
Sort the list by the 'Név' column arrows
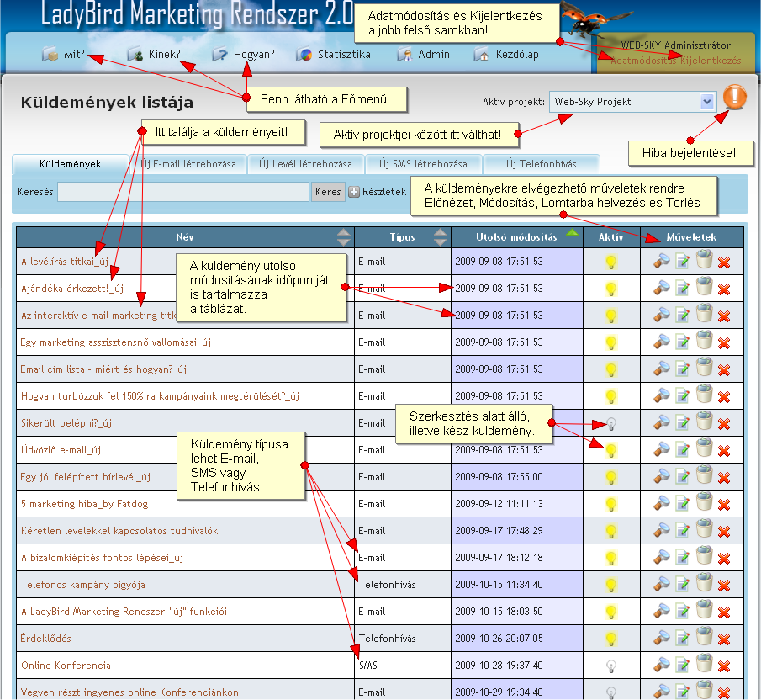coord(344,237)
